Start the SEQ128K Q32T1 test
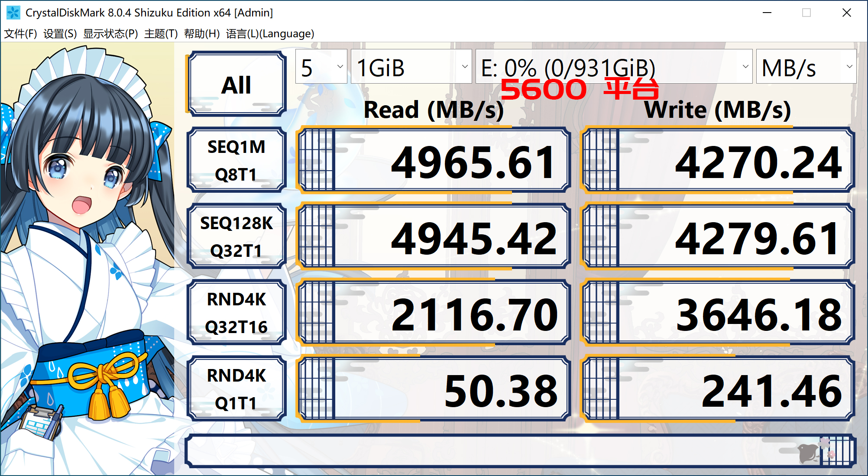This screenshot has height=476, width=868. point(236,236)
